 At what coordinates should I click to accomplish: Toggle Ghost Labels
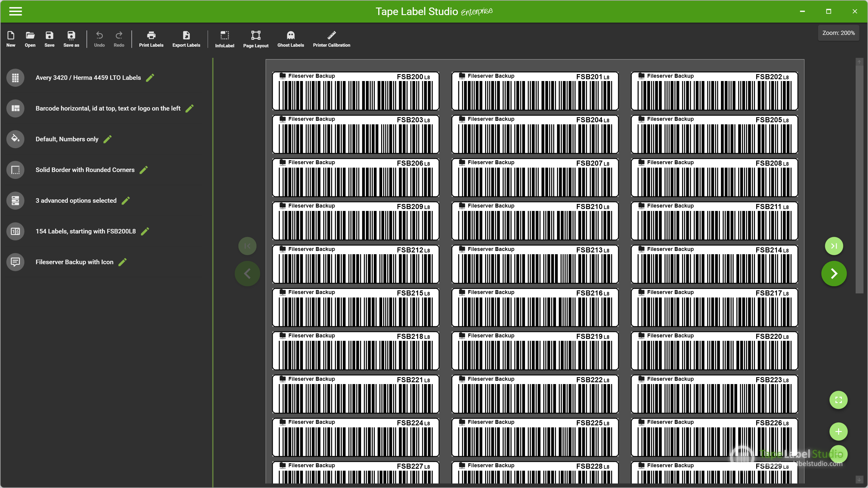click(291, 39)
